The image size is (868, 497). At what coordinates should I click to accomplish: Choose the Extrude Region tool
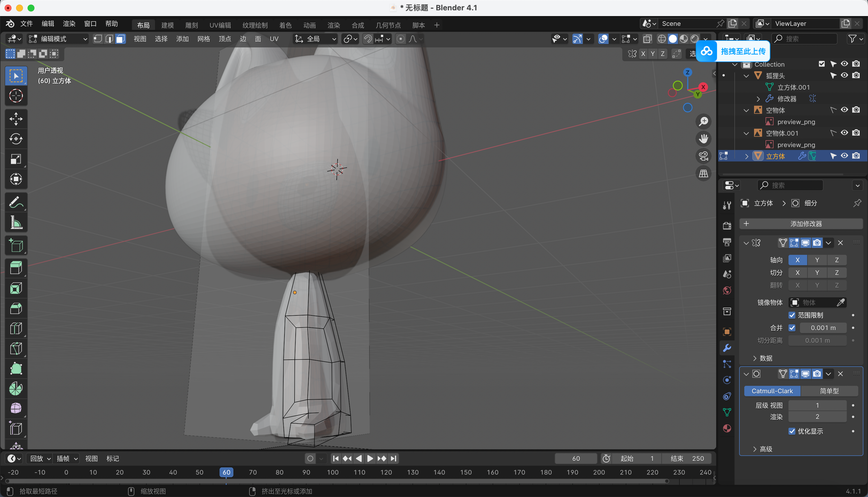[16, 268]
